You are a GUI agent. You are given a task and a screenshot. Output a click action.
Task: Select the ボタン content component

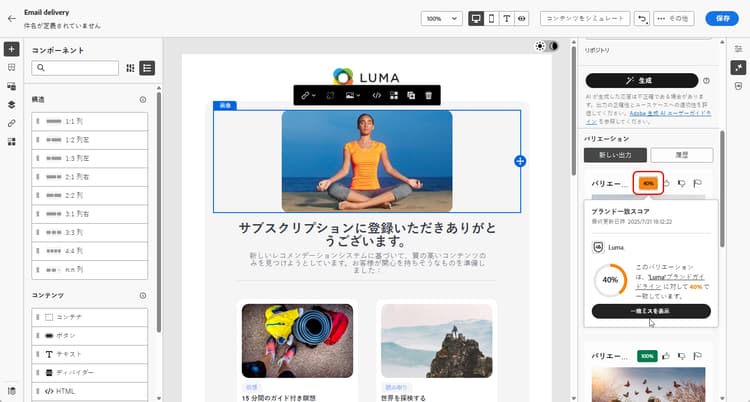(90, 335)
